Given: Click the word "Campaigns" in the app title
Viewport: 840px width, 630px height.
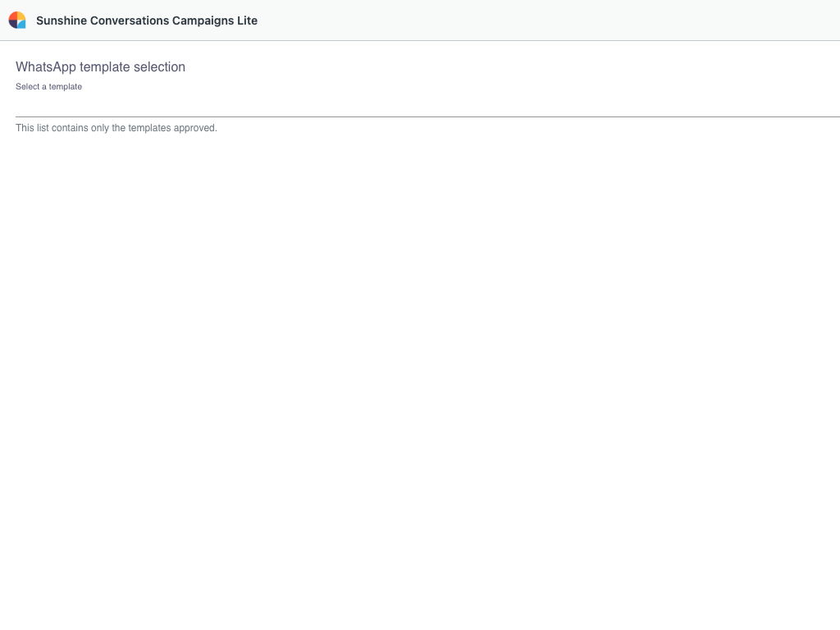Looking at the screenshot, I should click(x=201, y=21).
